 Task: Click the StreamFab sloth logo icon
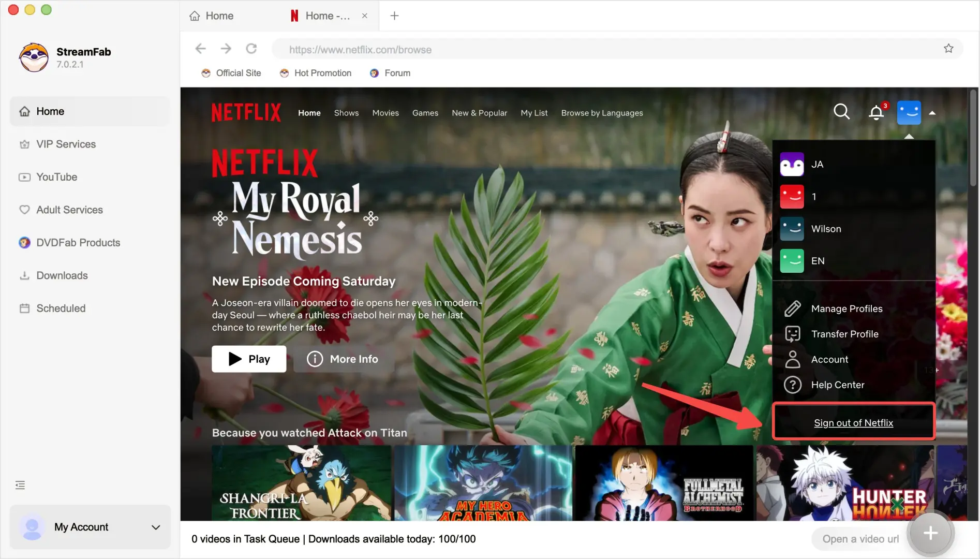(34, 57)
